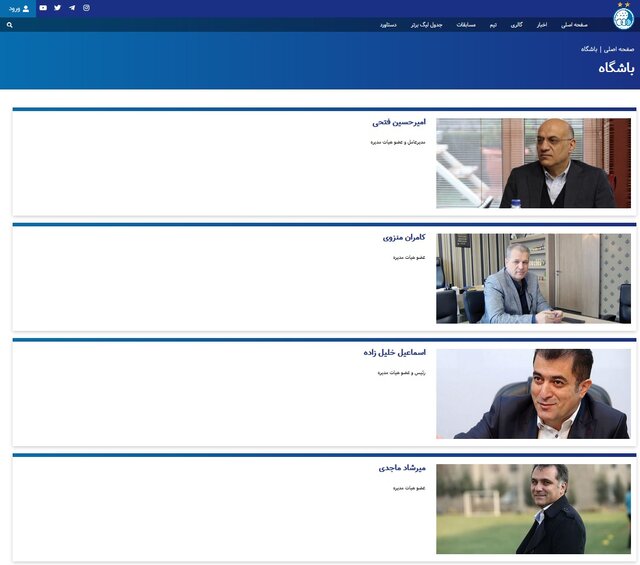
Task: Click the Esteghlal club logo
Action: coord(623,18)
